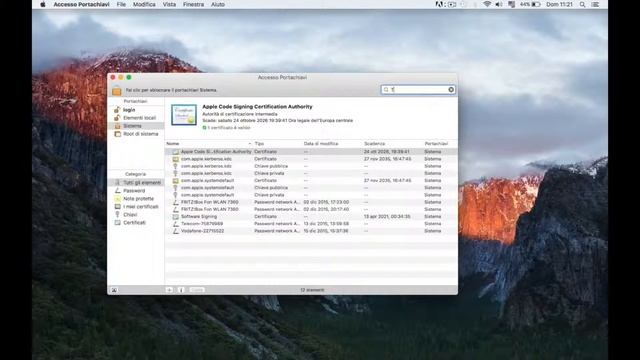Open the Finestra menu
The image size is (640, 360).
[193, 4]
